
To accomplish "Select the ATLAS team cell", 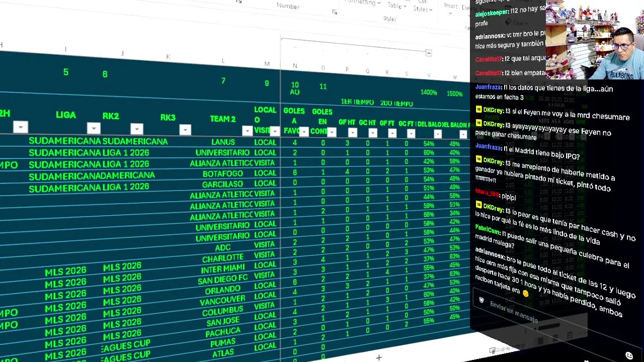I will click(x=223, y=354).
